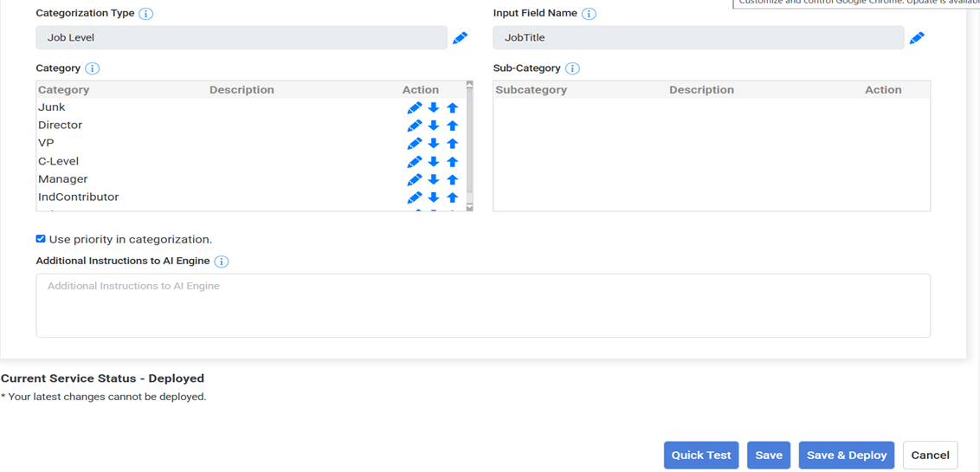Show info for Sub-Category section
Image resolution: width=980 pixels, height=472 pixels.
pyautogui.click(x=572, y=68)
